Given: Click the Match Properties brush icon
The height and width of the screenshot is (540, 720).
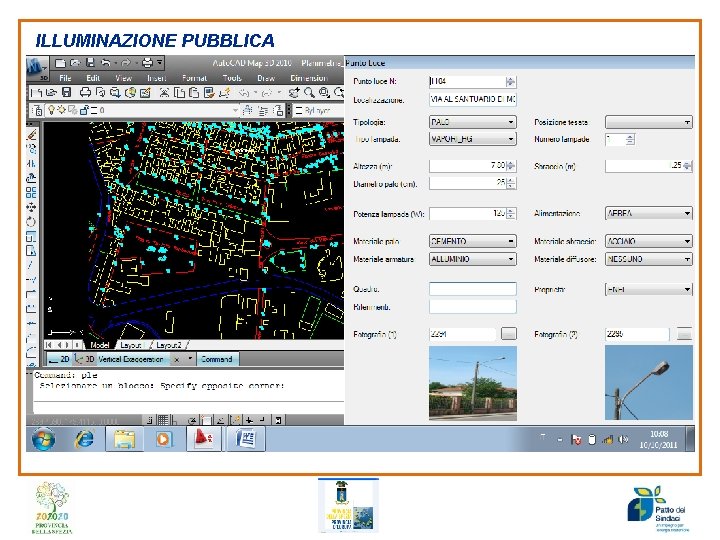Looking at the screenshot, I should pyautogui.click(x=209, y=93).
